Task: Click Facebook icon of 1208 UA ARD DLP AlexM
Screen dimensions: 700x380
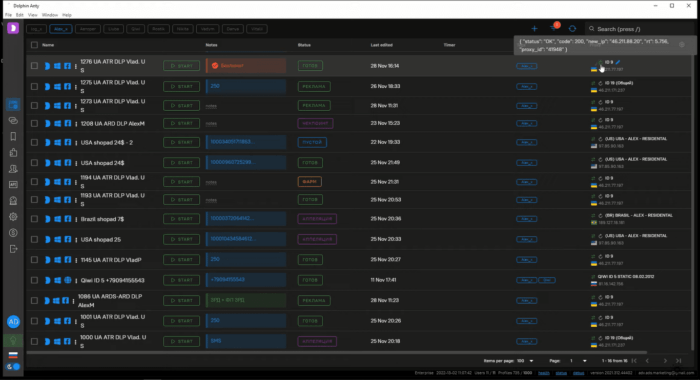Action: tap(67, 123)
